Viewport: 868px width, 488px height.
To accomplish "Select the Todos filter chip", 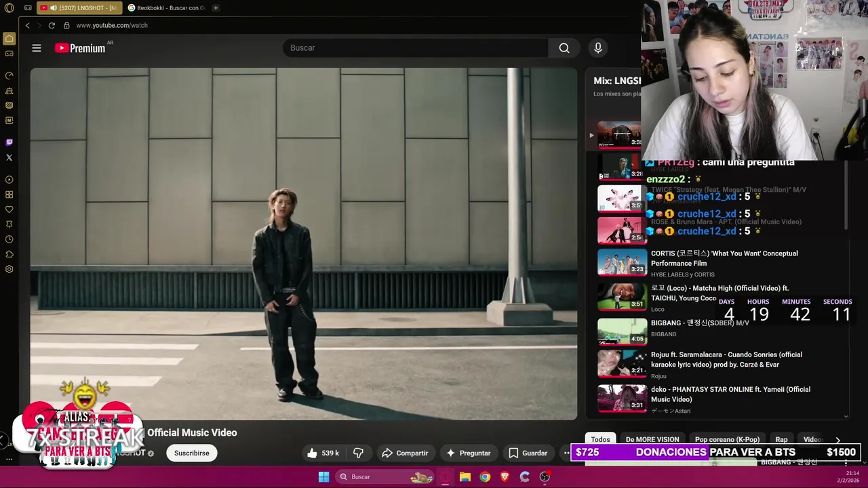I will (600, 440).
